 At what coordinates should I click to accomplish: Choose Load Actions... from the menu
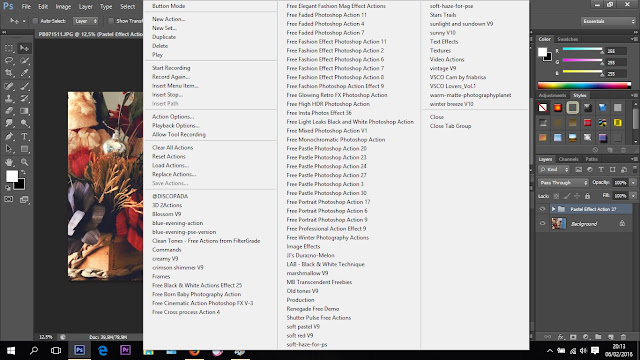pyautogui.click(x=171, y=165)
